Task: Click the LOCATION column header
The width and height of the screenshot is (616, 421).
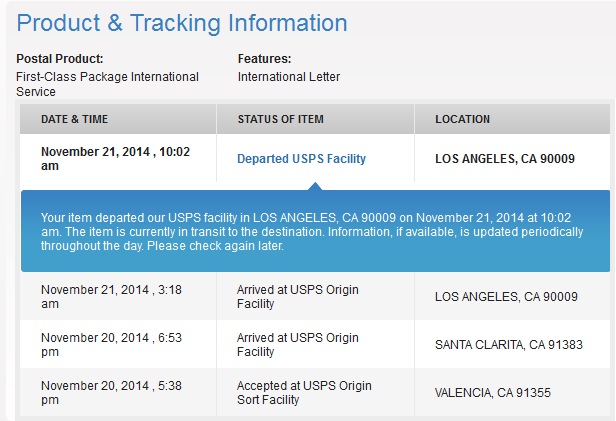Action: [462, 119]
